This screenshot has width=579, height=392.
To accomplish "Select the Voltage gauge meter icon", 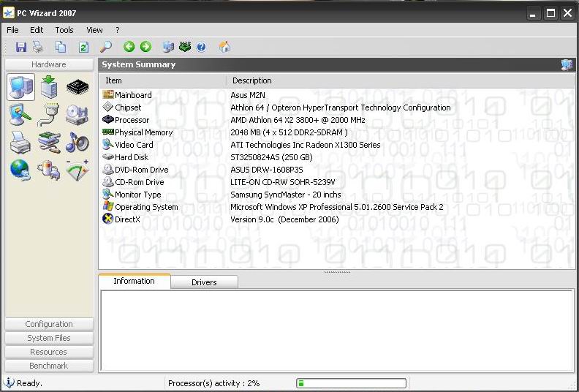I will pyautogui.click(x=77, y=170).
